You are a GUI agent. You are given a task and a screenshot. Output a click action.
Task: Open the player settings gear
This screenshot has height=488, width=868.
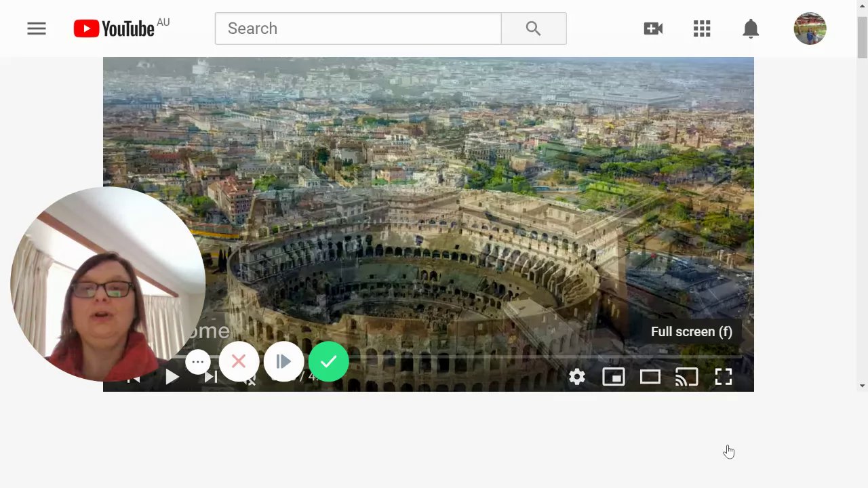tap(577, 377)
